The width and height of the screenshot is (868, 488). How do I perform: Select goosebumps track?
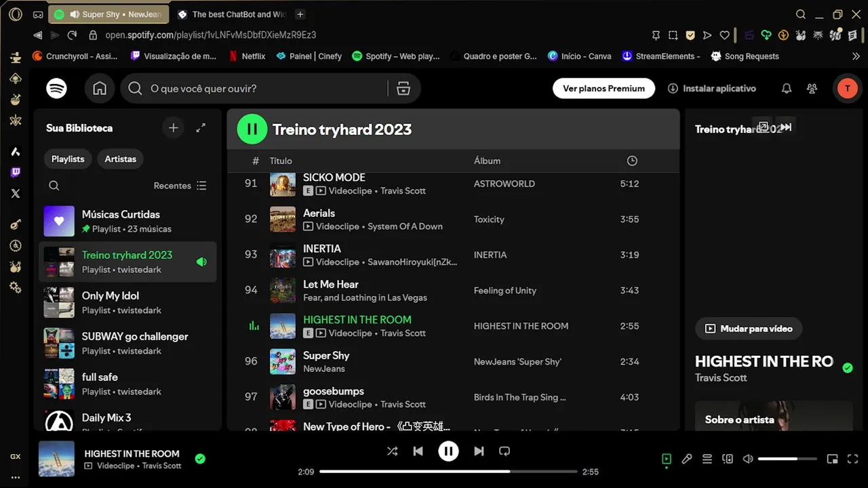[452, 397]
